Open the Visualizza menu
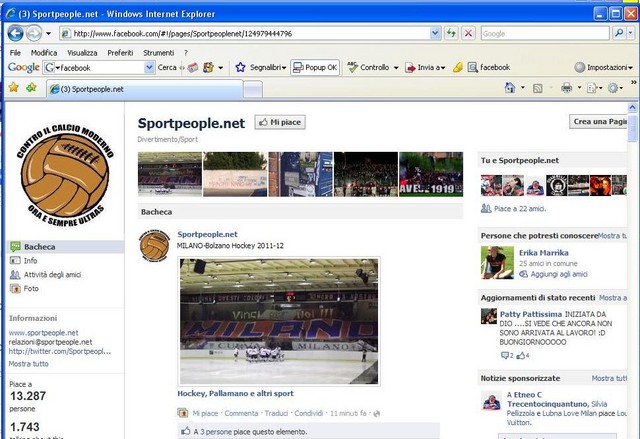 (82, 53)
